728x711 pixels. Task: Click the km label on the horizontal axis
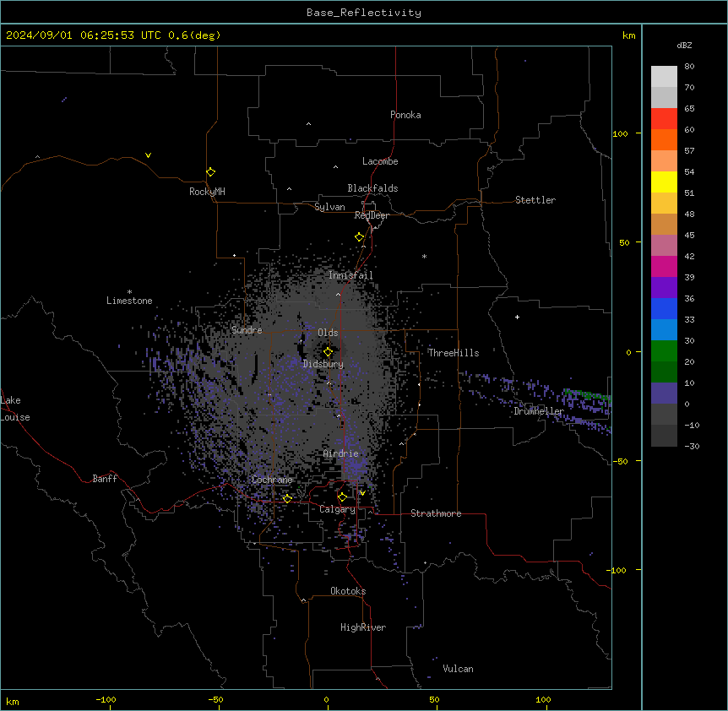pyautogui.click(x=13, y=701)
